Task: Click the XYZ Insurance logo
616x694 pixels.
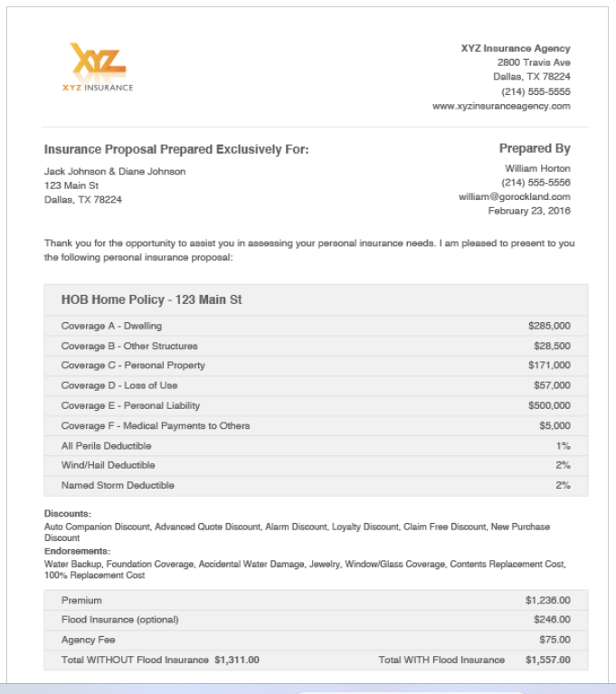Action: 98,67
